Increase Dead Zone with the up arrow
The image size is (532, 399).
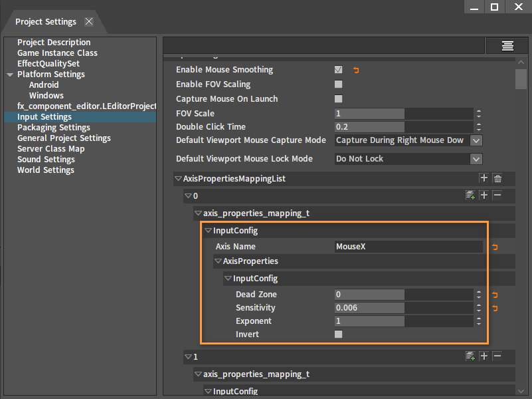pos(479,292)
